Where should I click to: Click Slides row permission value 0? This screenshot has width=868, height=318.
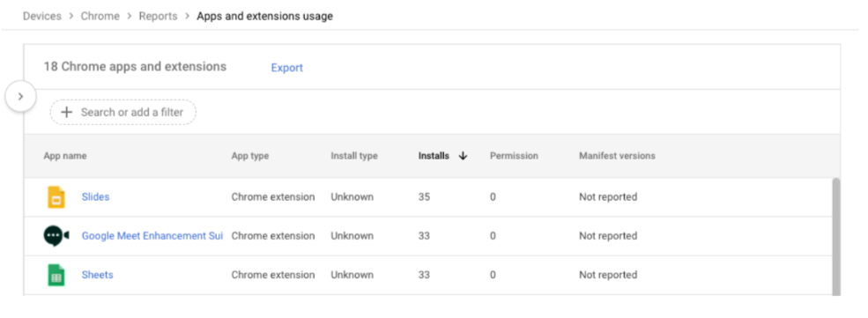[493, 197]
